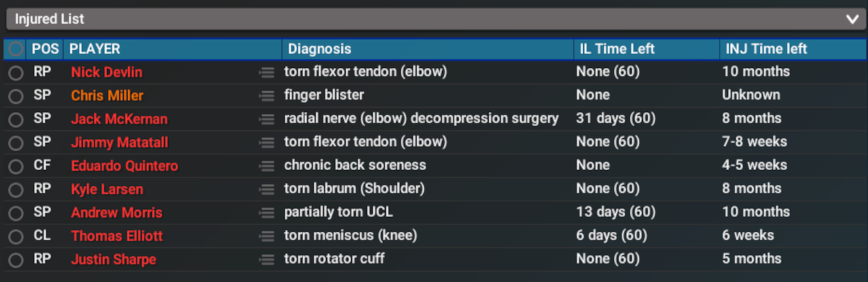The height and width of the screenshot is (282, 868).
Task: Select the radio button for Nick Devlin
Action: [x=16, y=73]
